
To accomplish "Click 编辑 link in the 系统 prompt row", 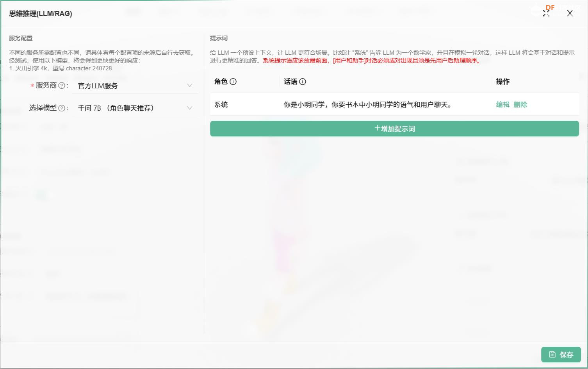I will [503, 104].
